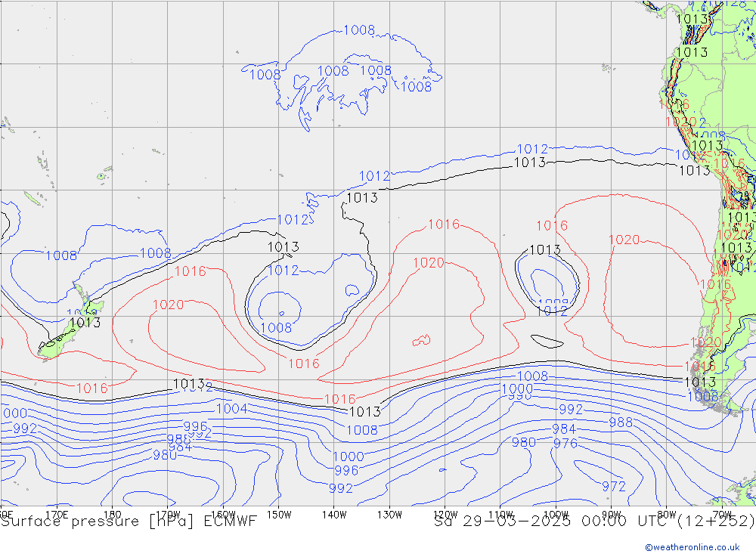
Task: Click the 'Surface pressure [hPa] ECMWF' title
Action: click(x=129, y=522)
